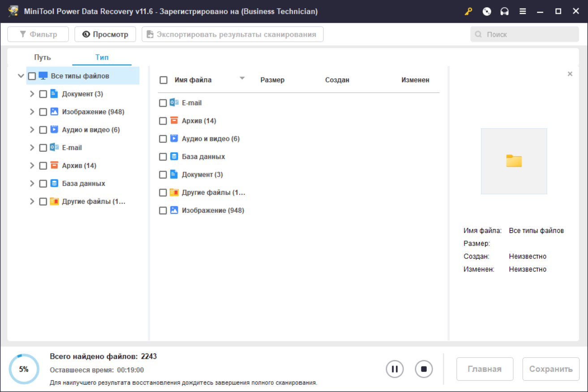The image size is (588, 392).
Task: Click the Просмотр button
Action: (x=105, y=34)
